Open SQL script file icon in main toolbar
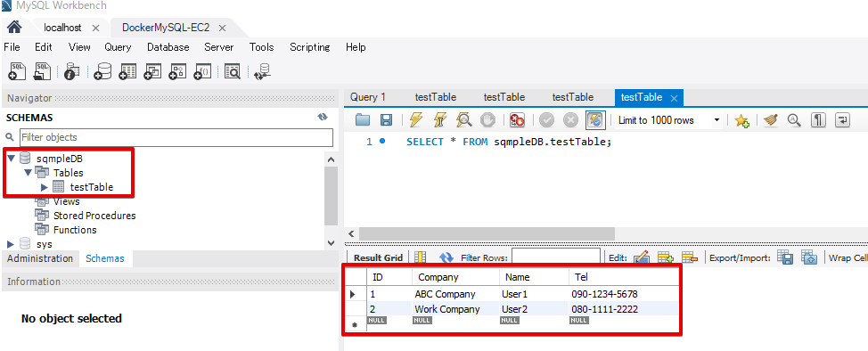The height and width of the screenshot is (351, 868). click(43, 71)
